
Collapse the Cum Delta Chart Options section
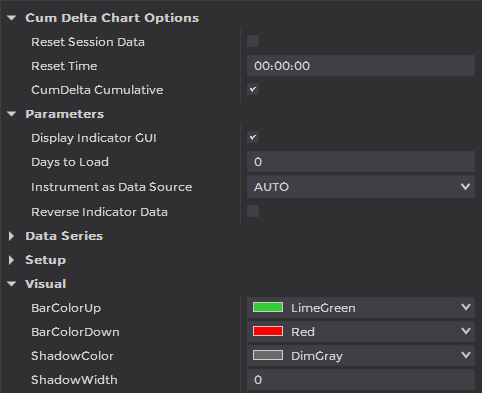click(12, 18)
